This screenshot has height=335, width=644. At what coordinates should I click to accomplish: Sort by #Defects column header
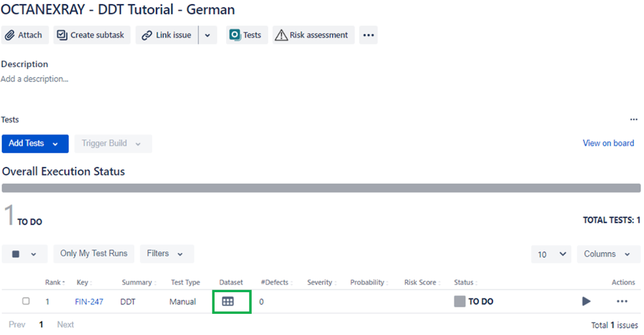point(277,283)
